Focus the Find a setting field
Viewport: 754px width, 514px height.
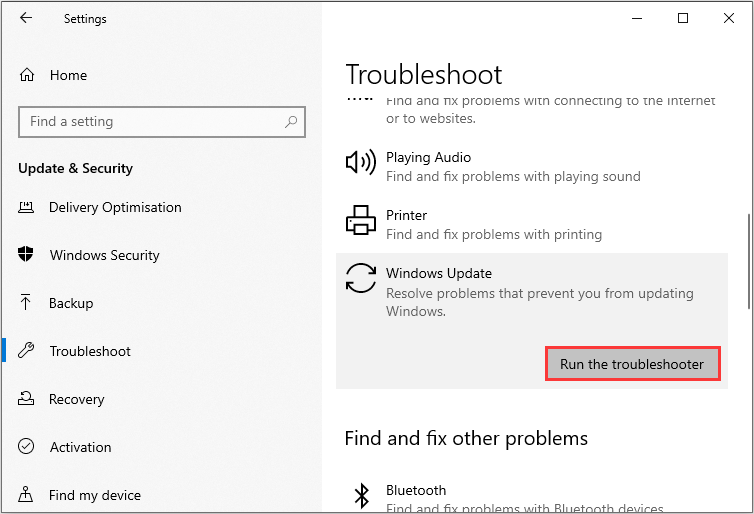pyautogui.click(x=150, y=122)
